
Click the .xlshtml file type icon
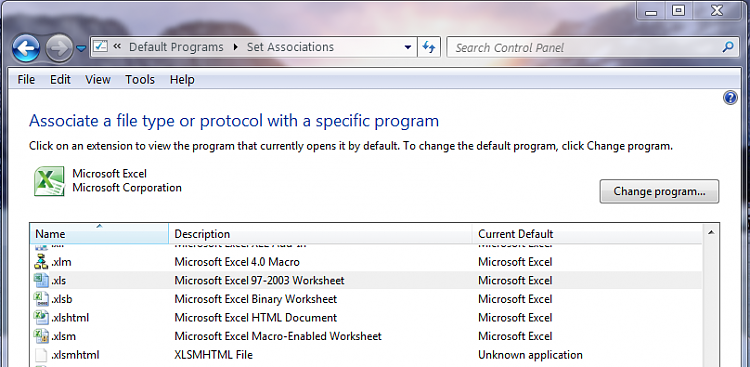(x=41, y=318)
